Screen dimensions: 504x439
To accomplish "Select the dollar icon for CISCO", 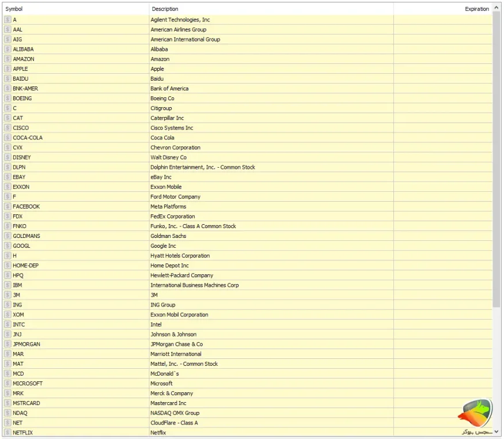I will pos(7,128).
